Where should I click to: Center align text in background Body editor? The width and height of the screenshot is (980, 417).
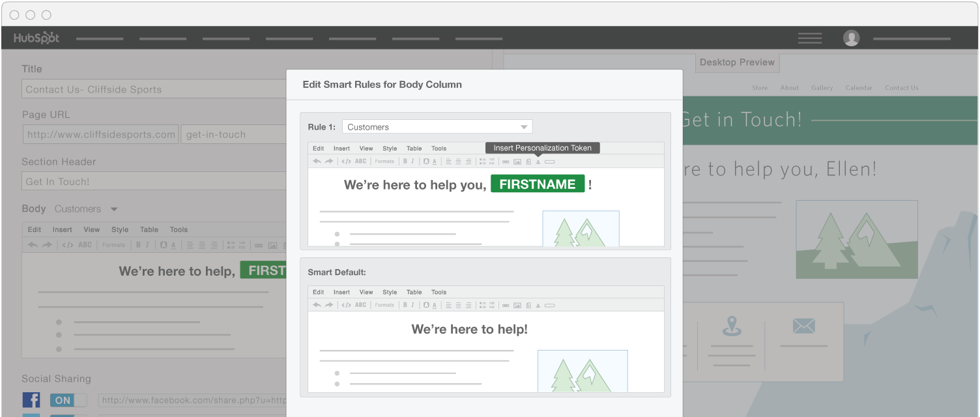(202, 245)
